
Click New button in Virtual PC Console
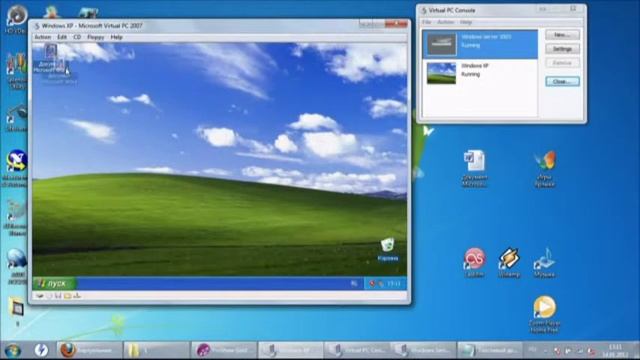point(562,35)
